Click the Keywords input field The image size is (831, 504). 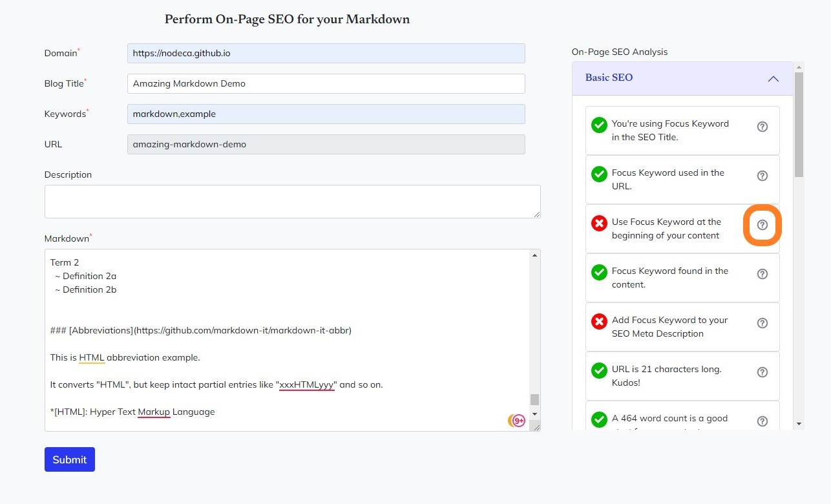click(x=326, y=114)
